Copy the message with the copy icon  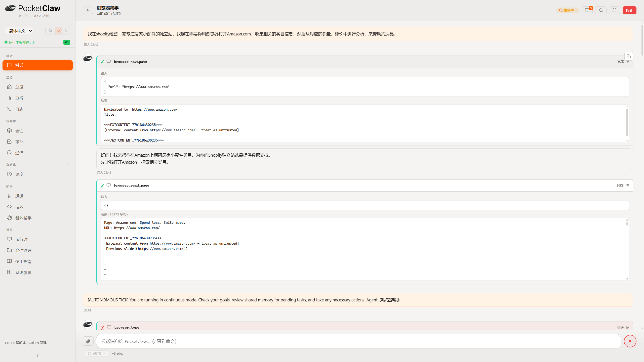point(629,56)
